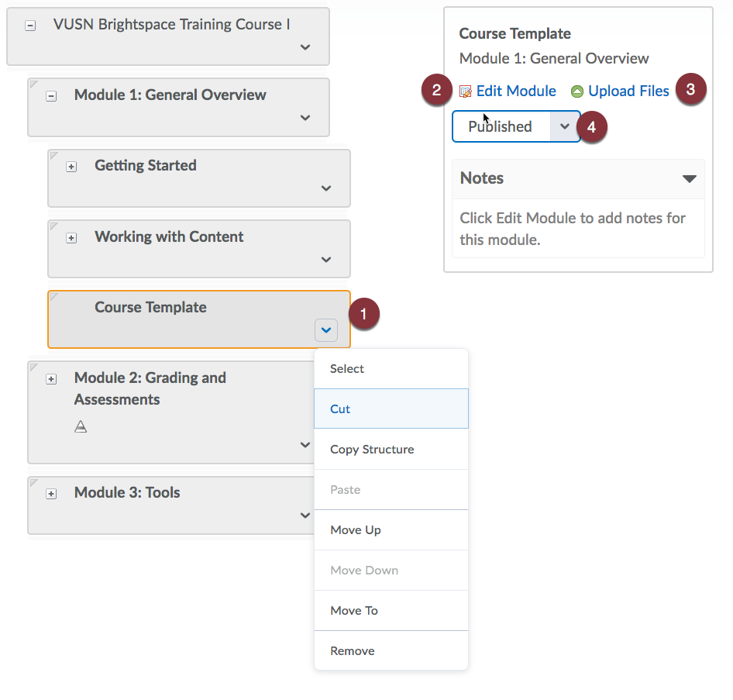Collapse Module 1: General Overview
Image resolution: width=733 pixels, height=700 pixels.
(51, 96)
